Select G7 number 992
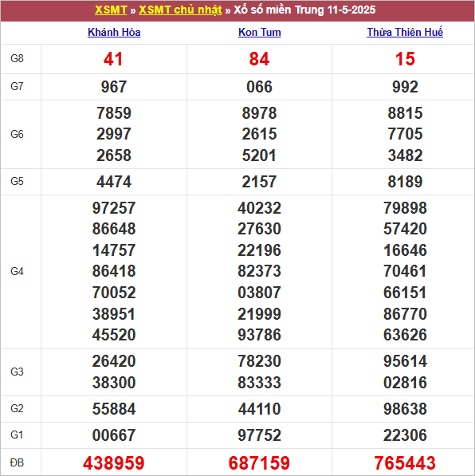The width and height of the screenshot is (475, 476). [405, 87]
